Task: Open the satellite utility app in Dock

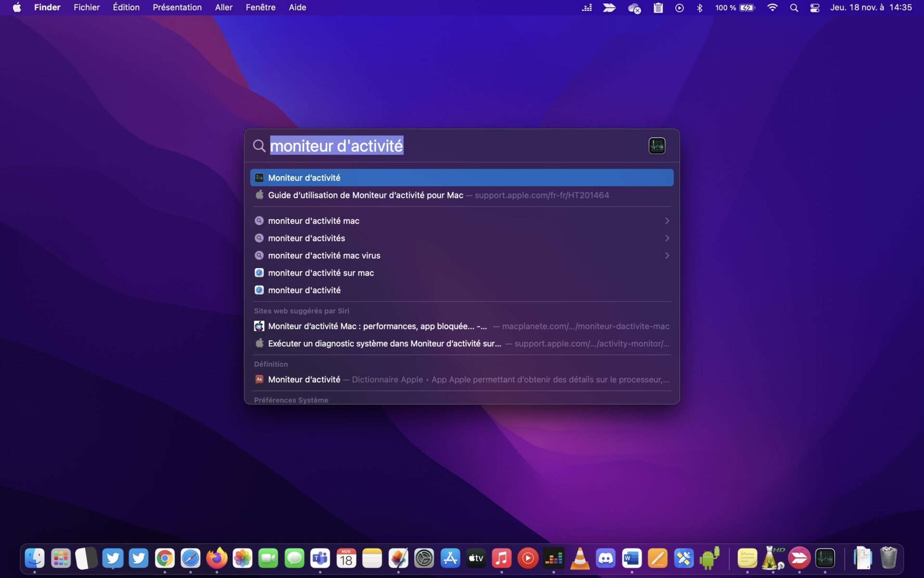Action: (x=684, y=558)
